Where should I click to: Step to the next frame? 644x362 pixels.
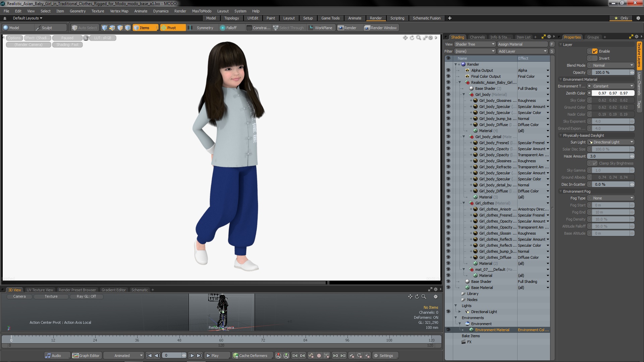pos(191,356)
